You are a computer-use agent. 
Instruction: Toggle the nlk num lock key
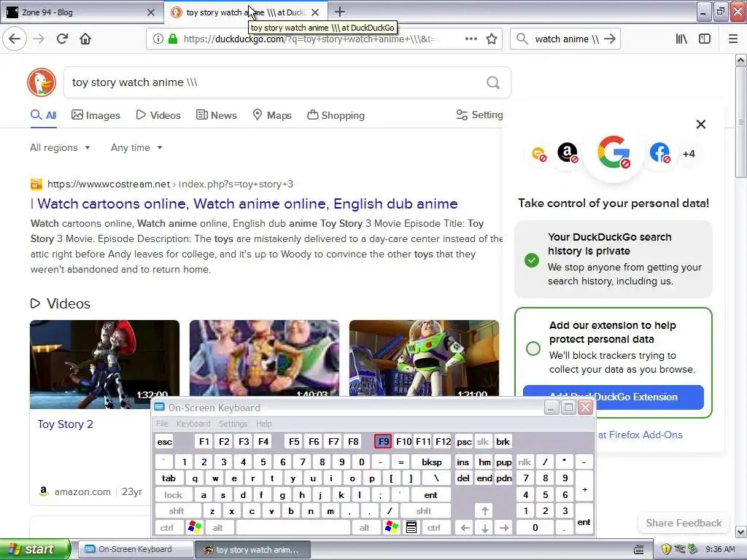tap(525, 462)
